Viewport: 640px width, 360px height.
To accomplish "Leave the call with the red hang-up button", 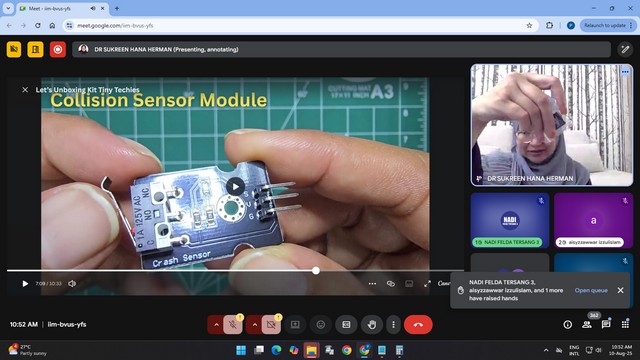I will click(418, 325).
